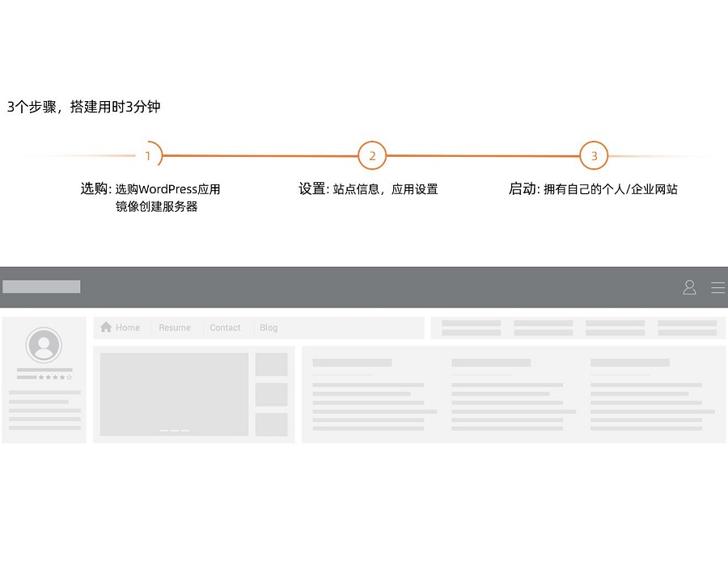
Task: Click the step label '选购:'
Action: (x=96, y=188)
